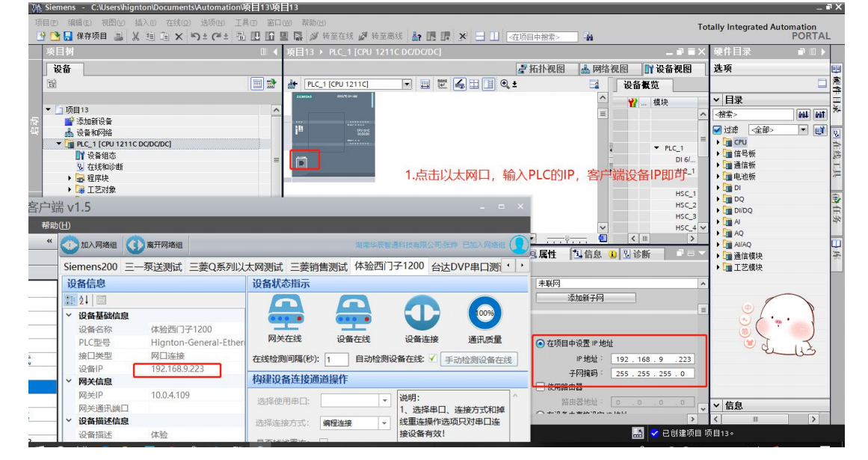Click the manual device detection (手动检测设备在线) button

(478, 360)
